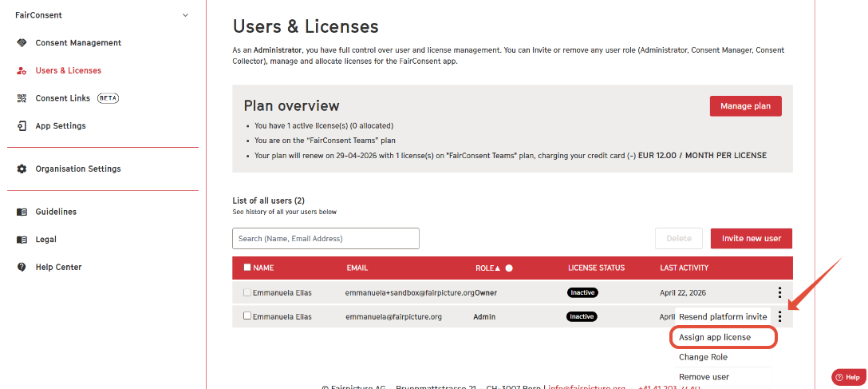Focus the Search name or email field
This screenshot has width=868, height=389.
click(x=325, y=238)
